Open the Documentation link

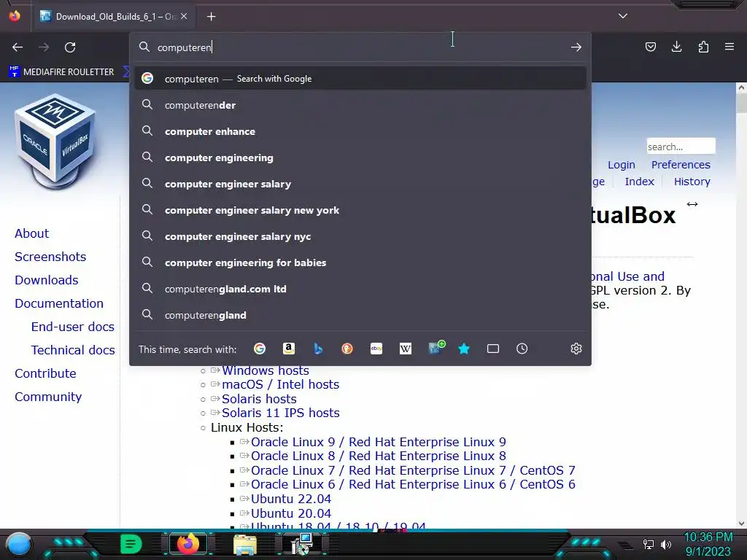(x=59, y=303)
